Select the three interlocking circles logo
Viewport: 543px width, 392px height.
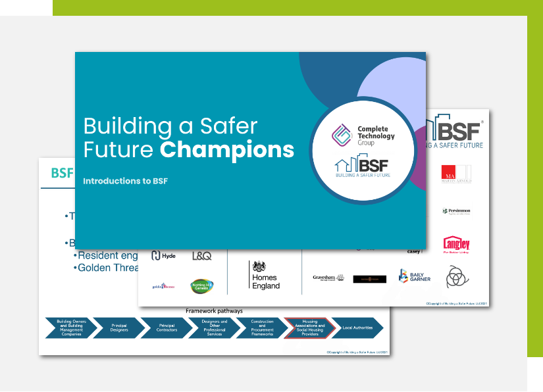tap(457, 277)
